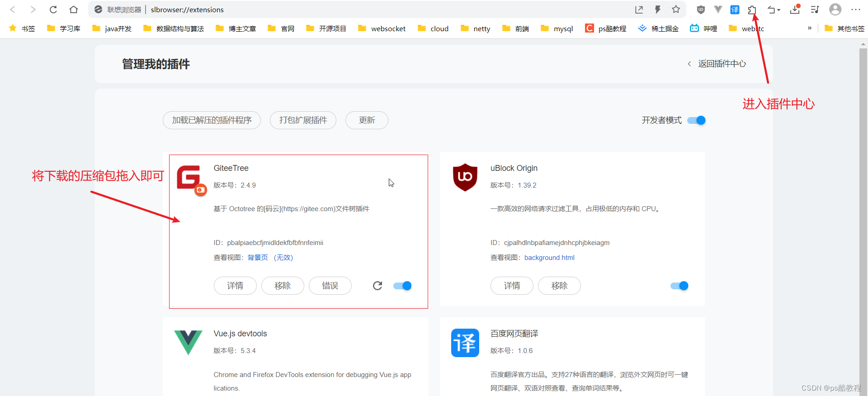Open the 学习库 bookmark folder
The width and height of the screenshot is (868, 396).
point(64,28)
